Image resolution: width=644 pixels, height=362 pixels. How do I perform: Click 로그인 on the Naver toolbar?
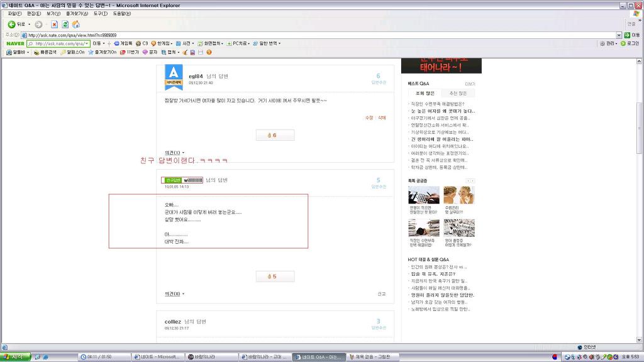(x=630, y=43)
